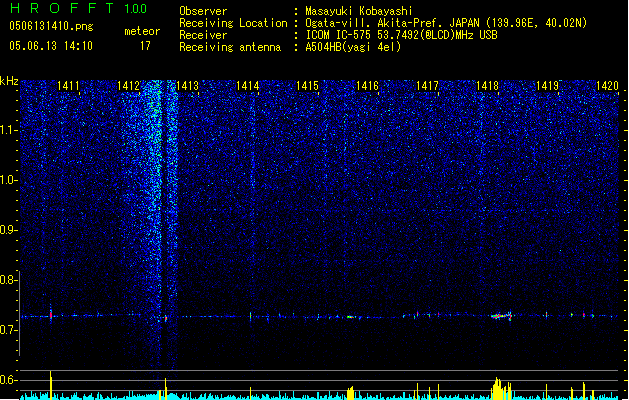Click the 1414 time marker
Image resolution: width=629 pixels, height=400 pixels.
click(248, 85)
